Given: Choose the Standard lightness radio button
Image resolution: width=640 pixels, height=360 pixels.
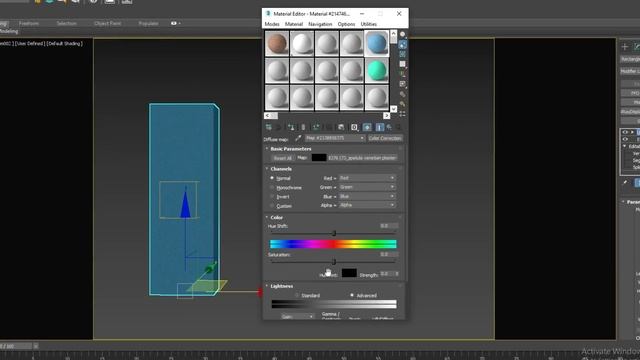Looking at the screenshot, I should pos(297,295).
